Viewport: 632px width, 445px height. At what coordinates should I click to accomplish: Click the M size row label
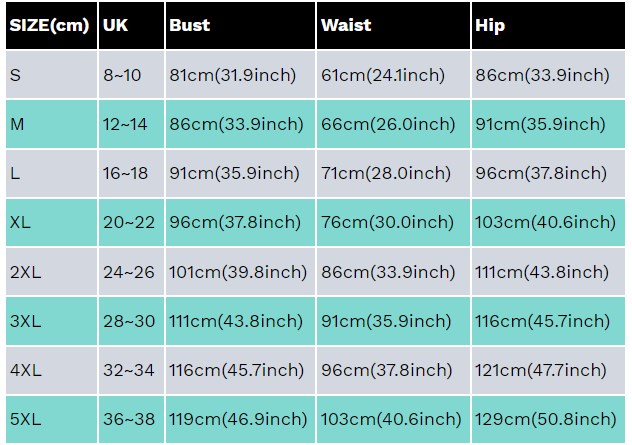point(51,124)
